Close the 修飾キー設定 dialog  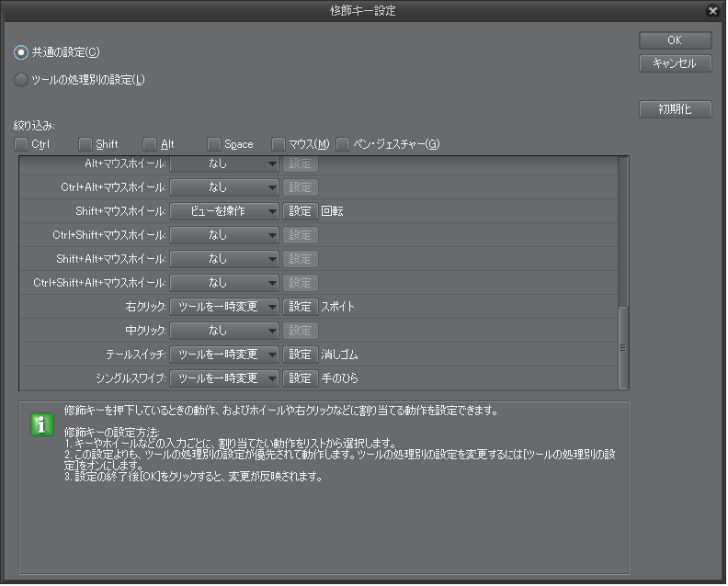click(x=712, y=11)
